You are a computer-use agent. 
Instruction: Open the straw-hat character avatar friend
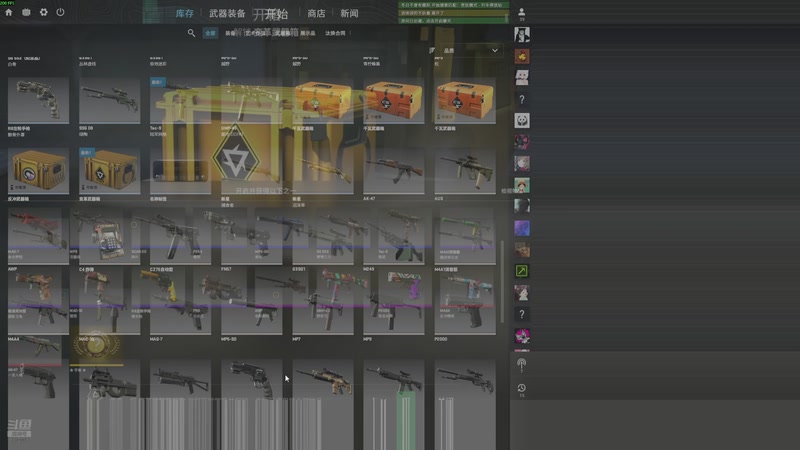(521, 185)
